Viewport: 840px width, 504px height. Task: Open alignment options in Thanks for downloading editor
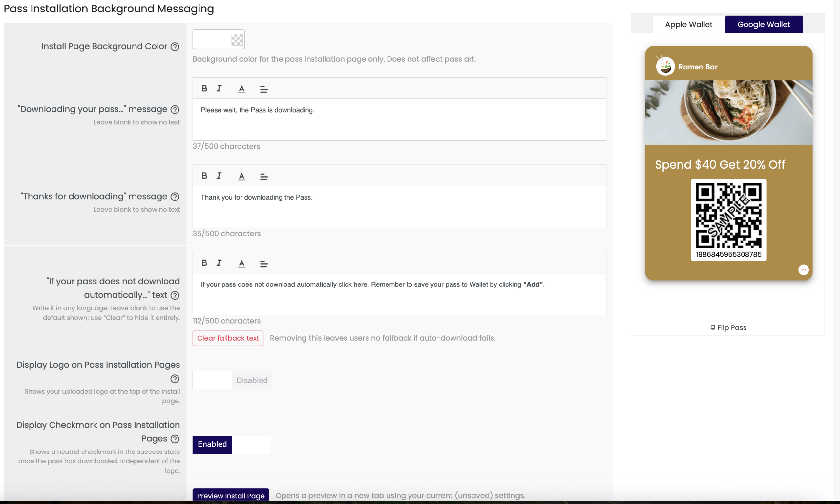(x=264, y=176)
